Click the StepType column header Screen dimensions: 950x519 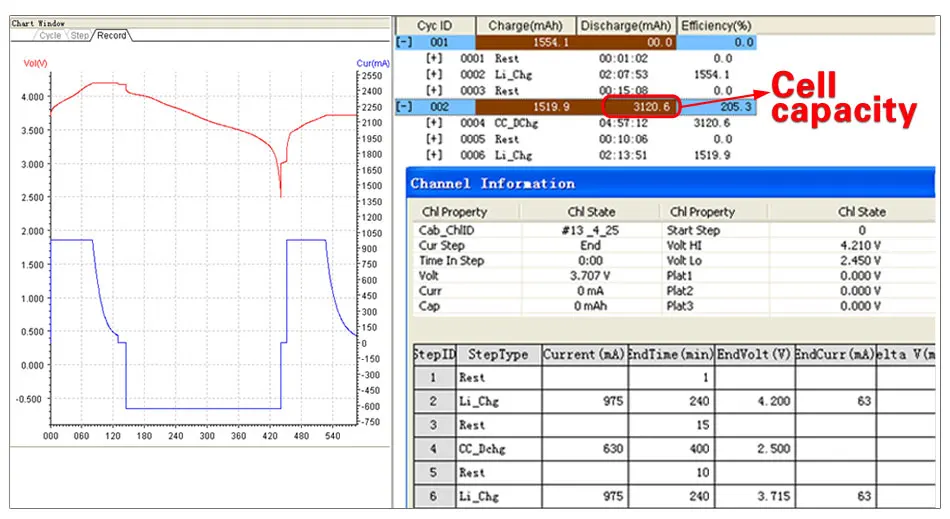tap(498, 355)
